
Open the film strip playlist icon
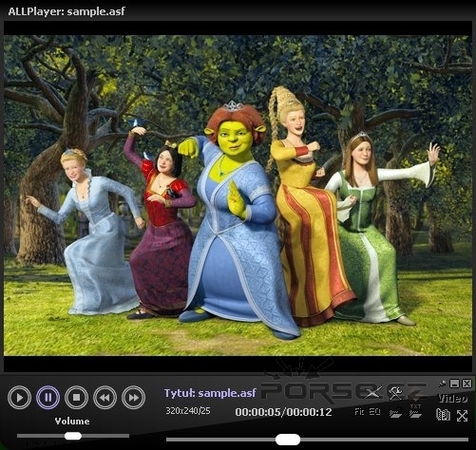coord(443,415)
